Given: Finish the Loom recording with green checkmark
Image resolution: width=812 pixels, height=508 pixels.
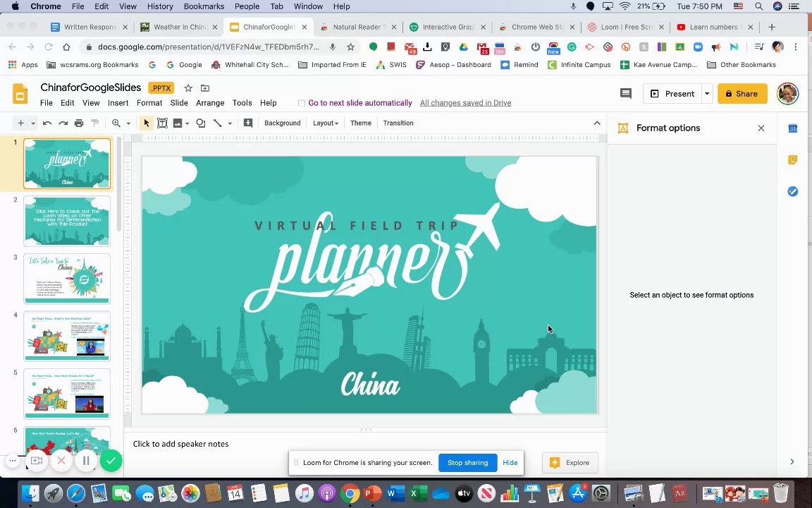Looking at the screenshot, I should click(x=111, y=460).
